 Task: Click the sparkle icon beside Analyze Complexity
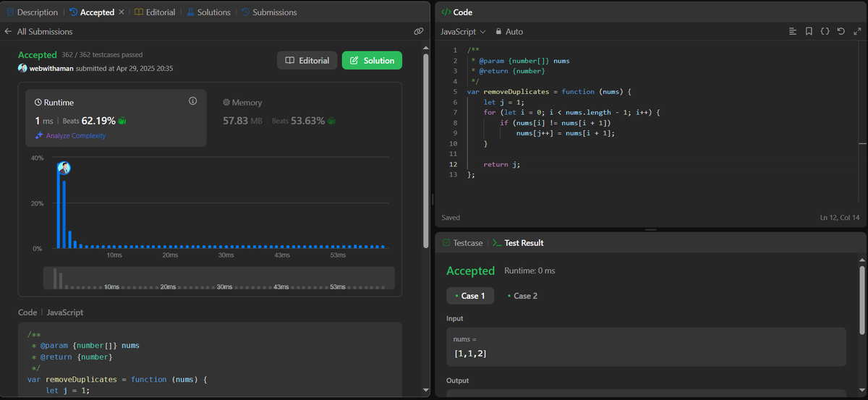[x=39, y=136]
